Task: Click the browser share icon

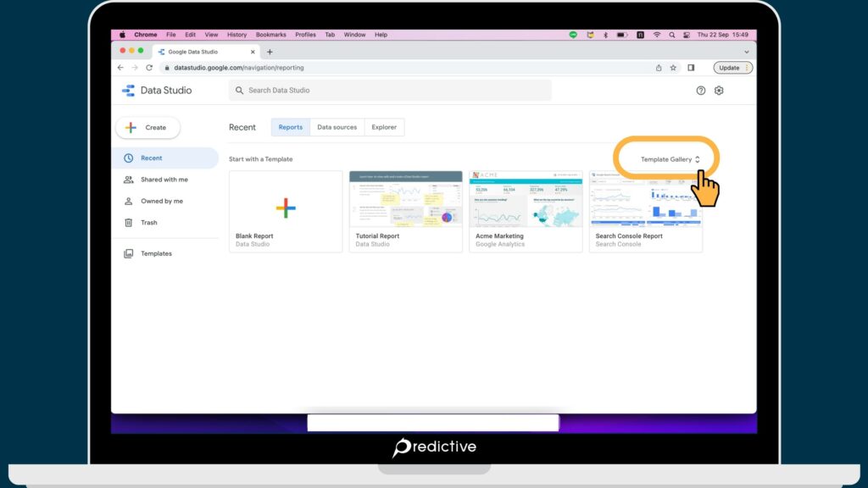Action: 658,67
